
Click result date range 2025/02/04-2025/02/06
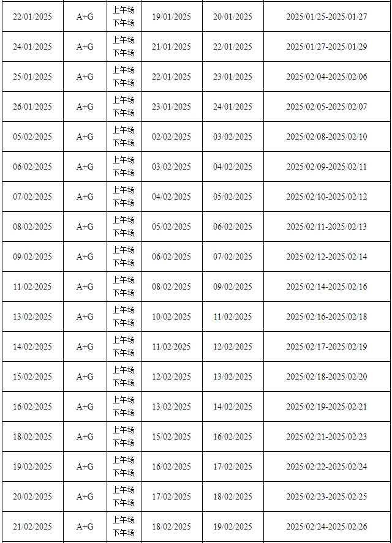326,77
